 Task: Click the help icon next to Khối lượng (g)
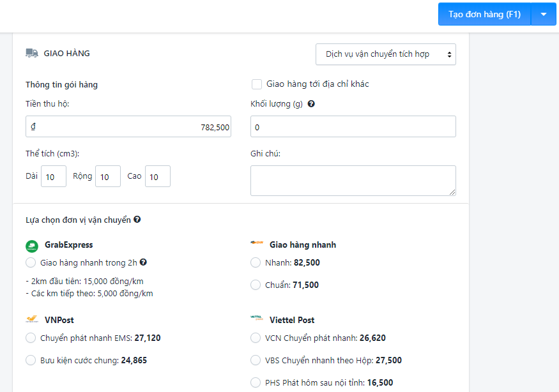(x=311, y=103)
